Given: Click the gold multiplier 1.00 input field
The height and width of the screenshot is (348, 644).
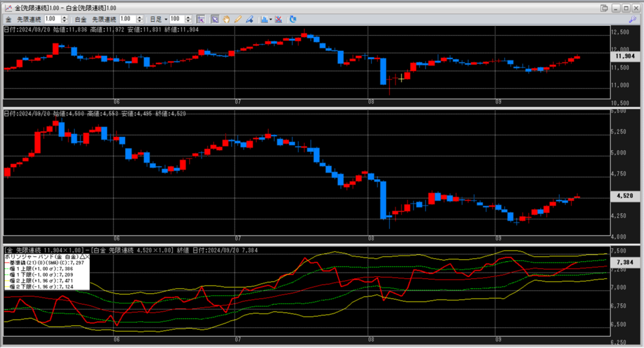Looking at the screenshot, I should click(52, 19).
